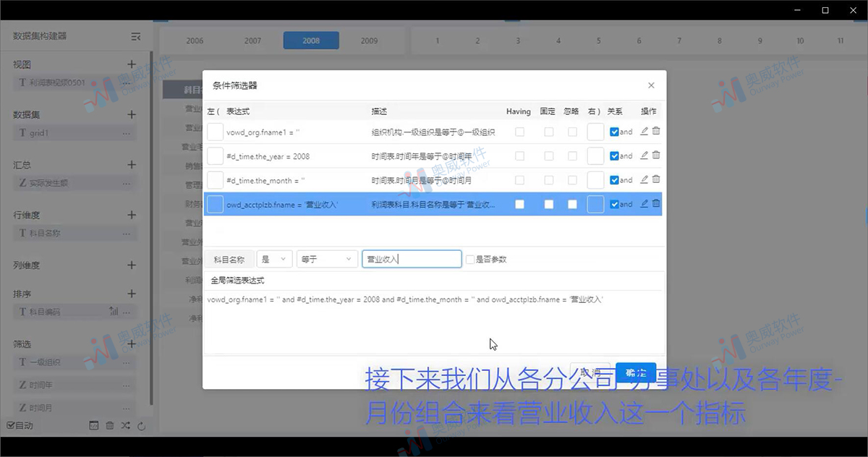This screenshot has height=457, width=868.
Task: Delete the vowd_org.fname1 condition row
Action: (656, 132)
